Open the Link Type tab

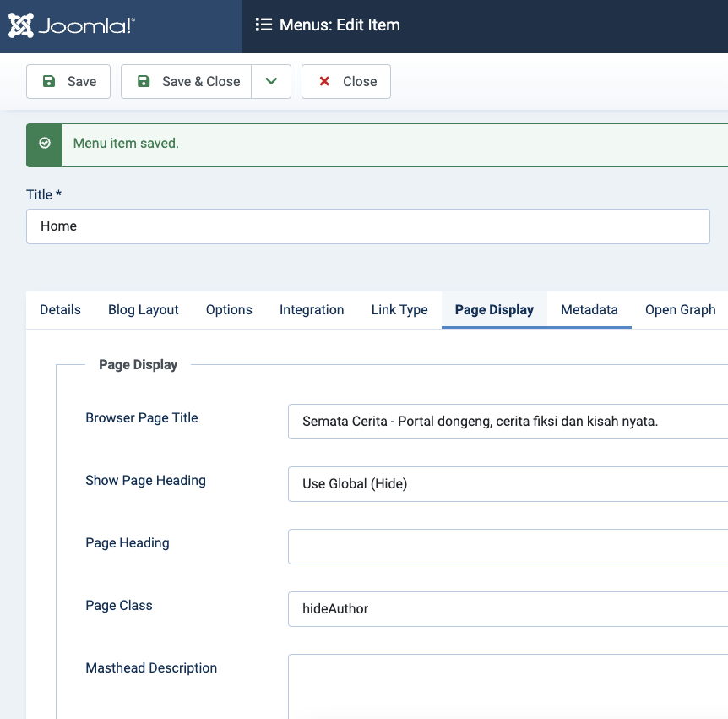(399, 310)
